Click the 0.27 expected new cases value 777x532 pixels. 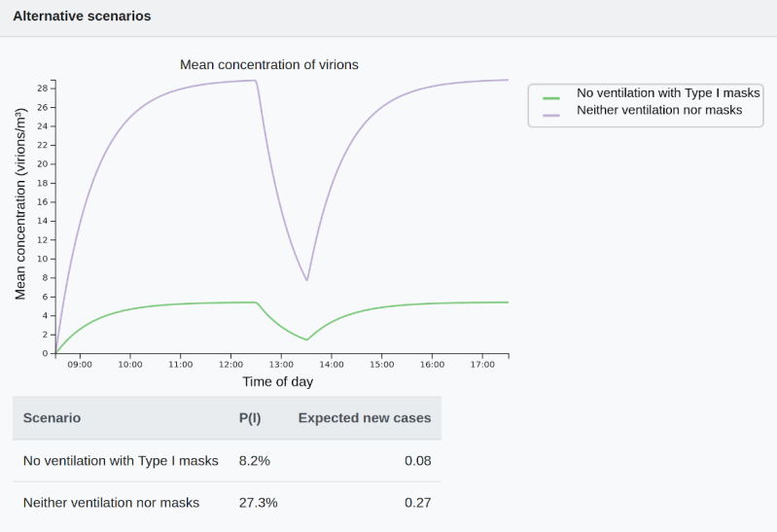[x=417, y=503]
